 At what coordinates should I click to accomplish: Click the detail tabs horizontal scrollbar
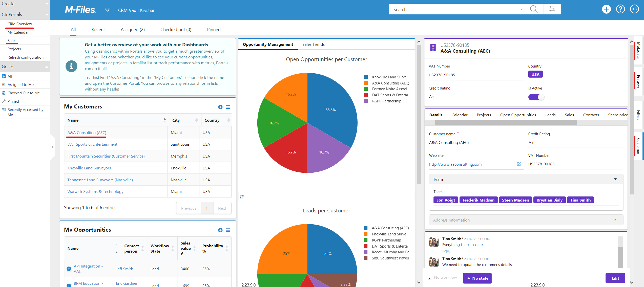click(506, 123)
